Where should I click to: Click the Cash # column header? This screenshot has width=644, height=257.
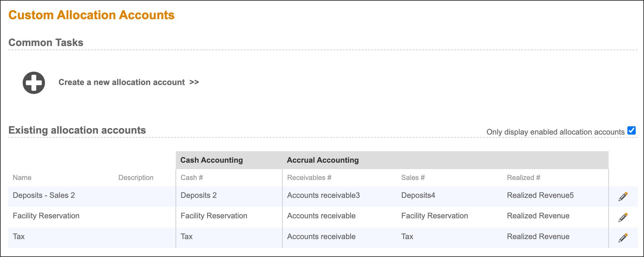point(192,178)
